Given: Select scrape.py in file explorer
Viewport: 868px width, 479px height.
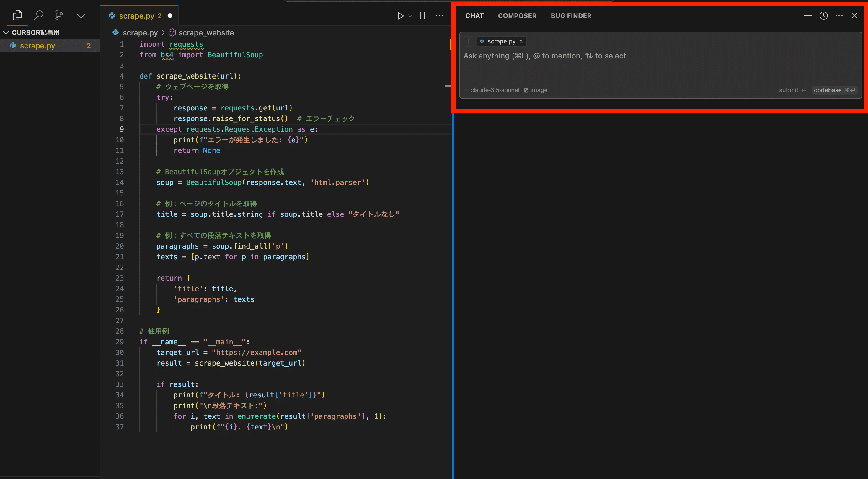Looking at the screenshot, I should click(37, 46).
